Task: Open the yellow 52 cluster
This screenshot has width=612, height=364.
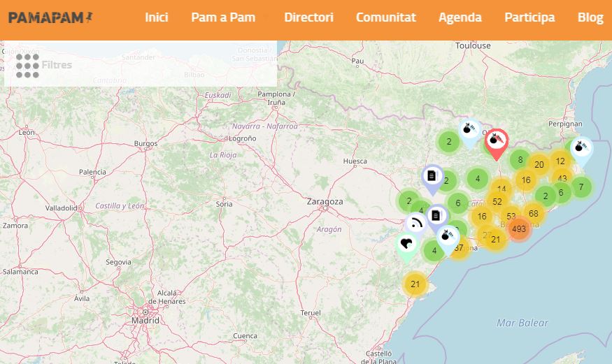Action: pos(497,202)
